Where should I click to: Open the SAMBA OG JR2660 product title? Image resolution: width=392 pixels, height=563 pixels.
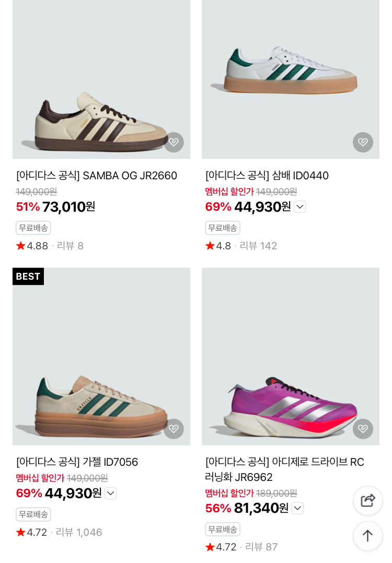coord(97,176)
